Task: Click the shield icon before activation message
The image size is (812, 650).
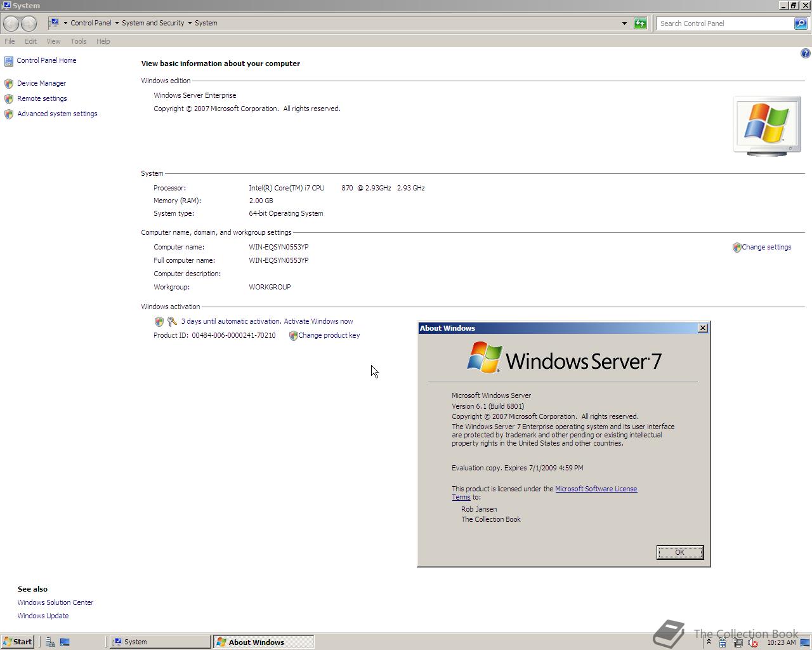Action: pos(159,322)
